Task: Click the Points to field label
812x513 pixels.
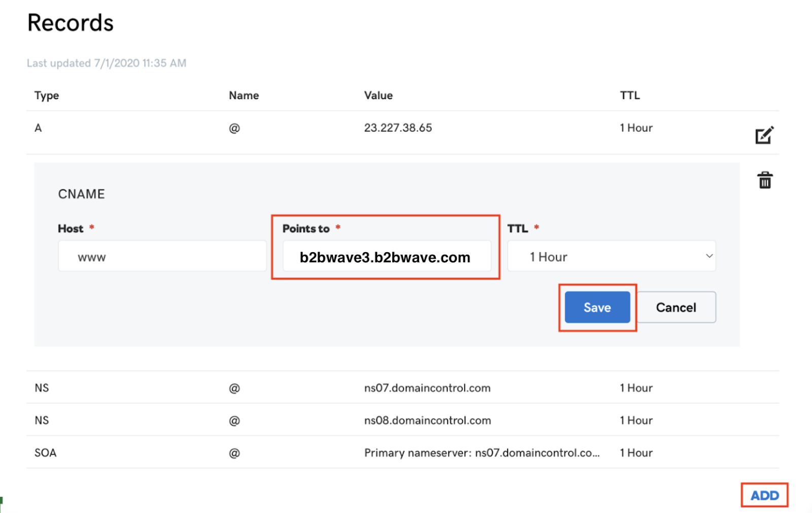Action: pyautogui.click(x=306, y=229)
